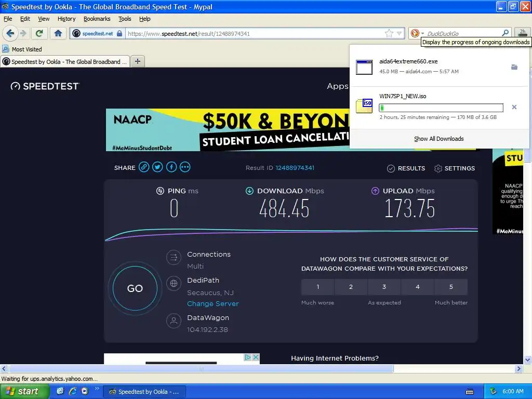
Task: Click Change Server link
Action: pyautogui.click(x=212, y=303)
